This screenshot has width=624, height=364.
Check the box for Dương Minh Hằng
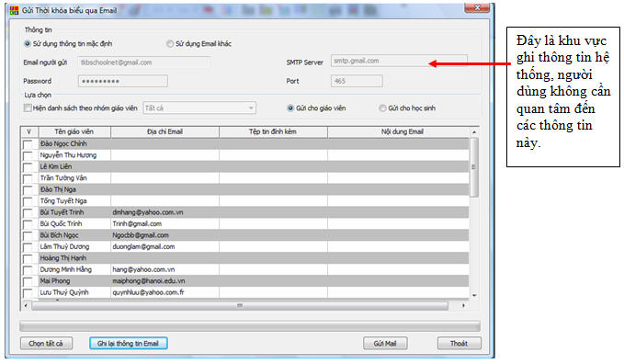pos(28,270)
